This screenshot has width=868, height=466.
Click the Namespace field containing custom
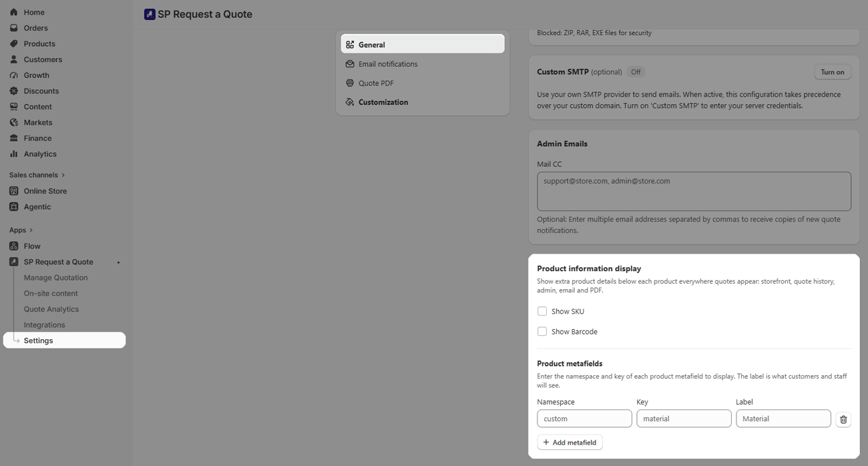click(x=584, y=419)
